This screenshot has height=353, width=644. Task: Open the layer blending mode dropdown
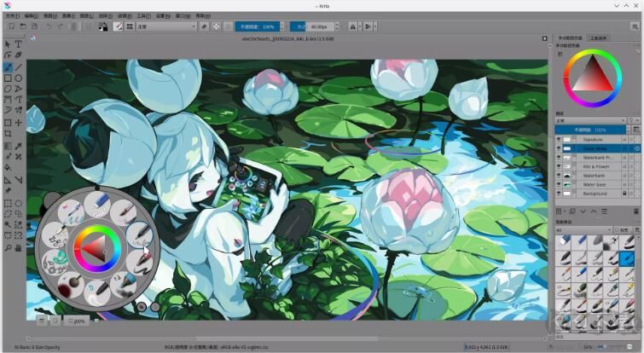tap(590, 121)
